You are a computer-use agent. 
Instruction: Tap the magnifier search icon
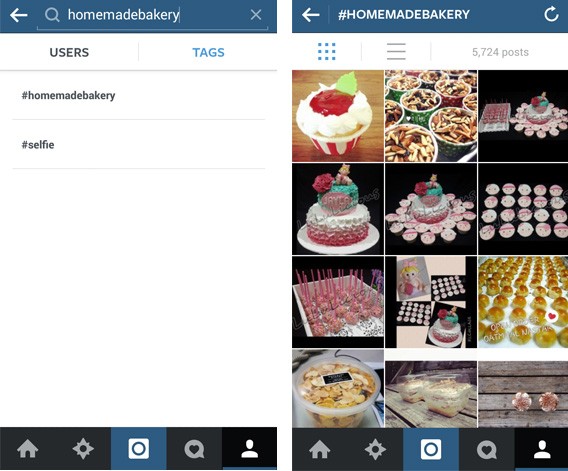click(x=52, y=15)
